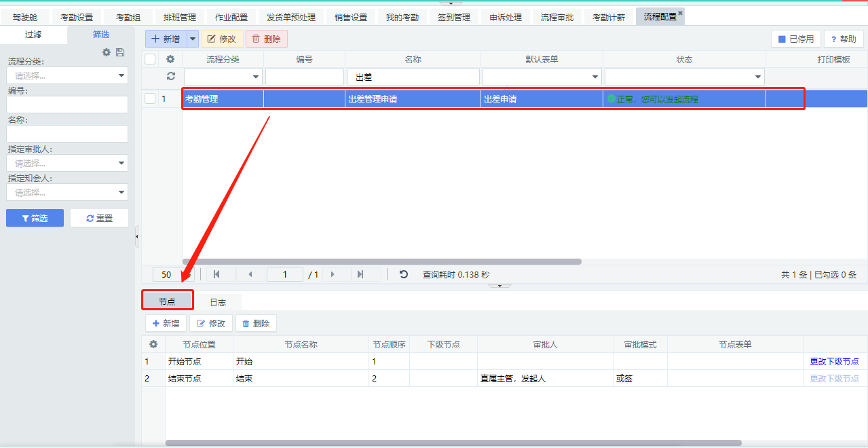Click the top toolbar 修改 button
This screenshot has width=868, height=448.
222,39
